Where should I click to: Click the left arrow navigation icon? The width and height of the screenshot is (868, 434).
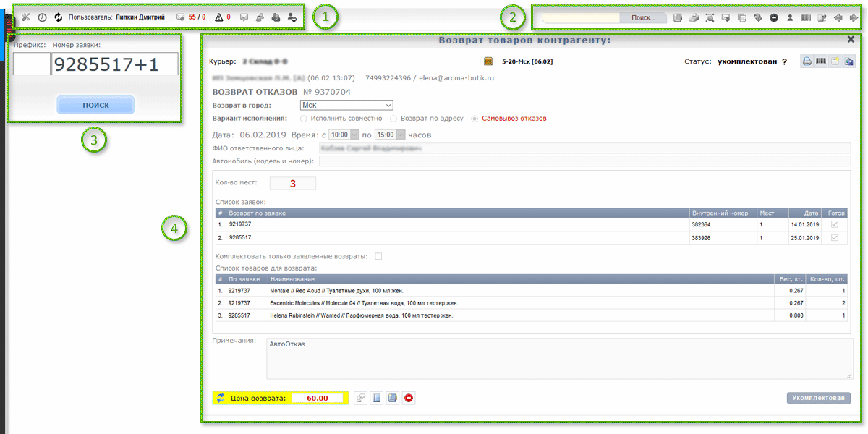838,17
